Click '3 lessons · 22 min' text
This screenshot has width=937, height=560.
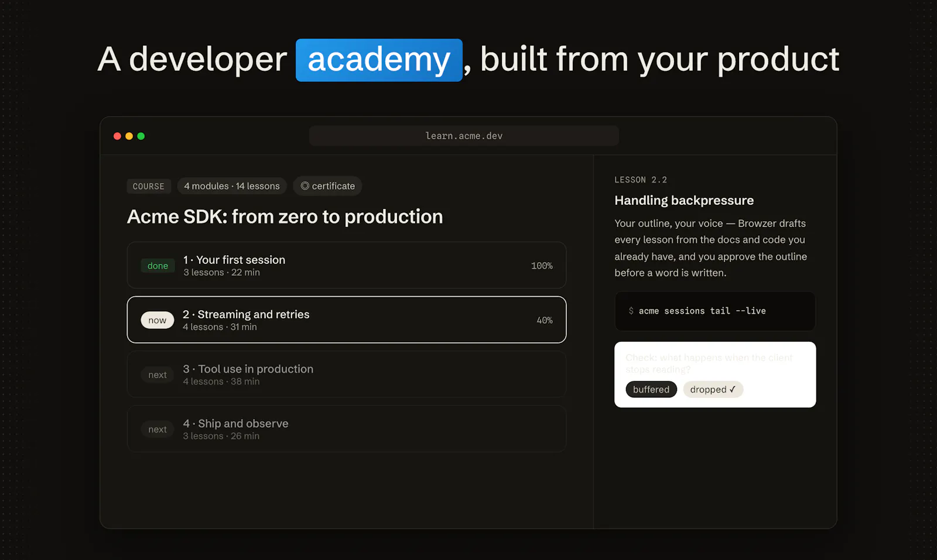click(221, 273)
